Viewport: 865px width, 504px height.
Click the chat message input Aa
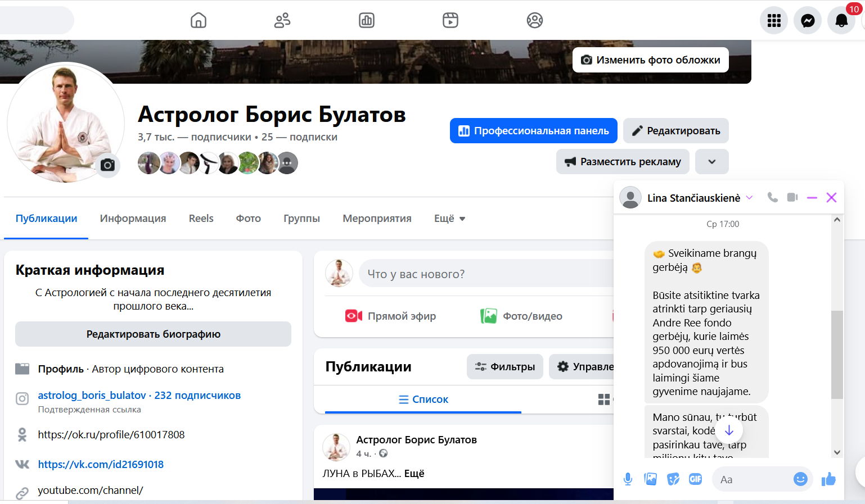click(751, 479)
